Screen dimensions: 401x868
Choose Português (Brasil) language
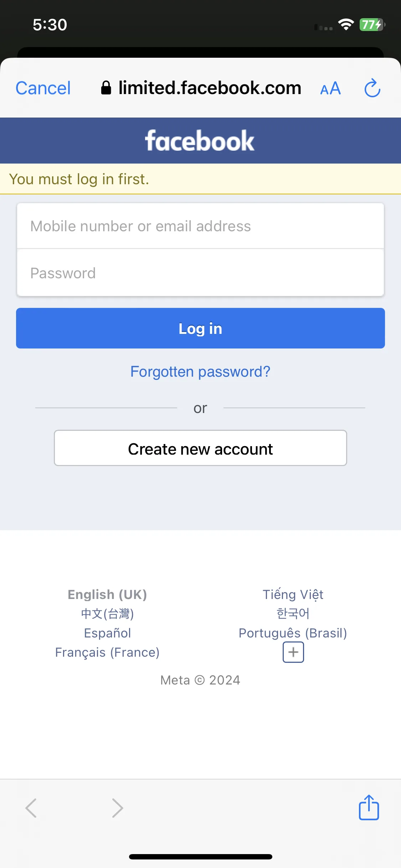tap(293, 633)
